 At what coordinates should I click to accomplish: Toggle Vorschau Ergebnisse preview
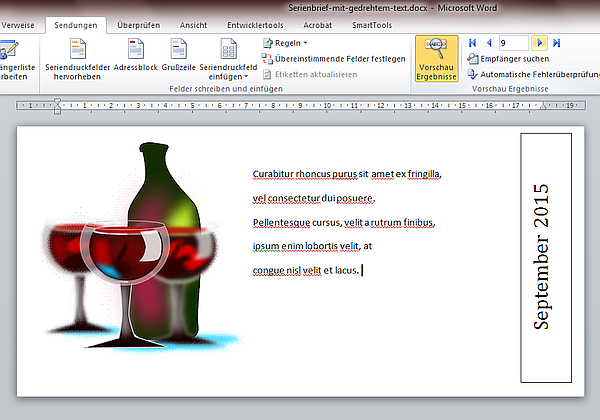[x=436, y=58]
